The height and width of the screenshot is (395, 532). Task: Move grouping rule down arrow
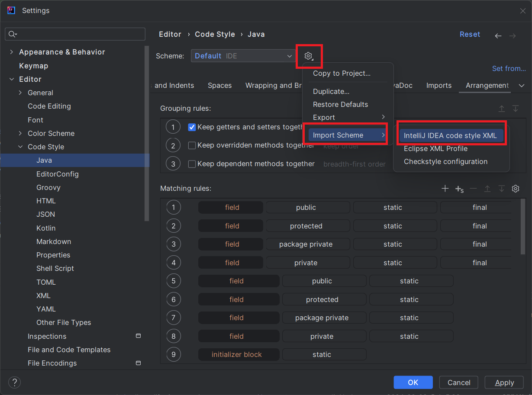point(516,109)
